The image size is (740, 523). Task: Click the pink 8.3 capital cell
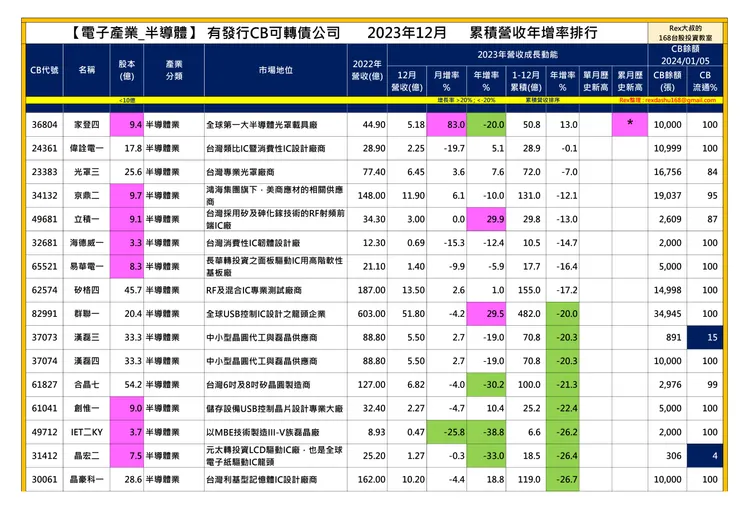[126, 266]
